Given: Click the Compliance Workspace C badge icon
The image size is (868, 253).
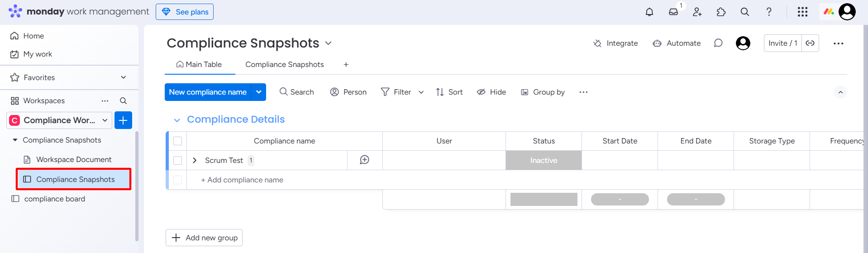Looking at the screenshot, I should point(14,120).
